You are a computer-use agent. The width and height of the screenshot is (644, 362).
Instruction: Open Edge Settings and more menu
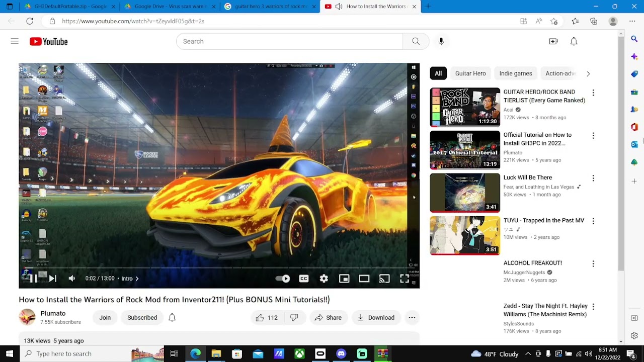tap(632, 21)
